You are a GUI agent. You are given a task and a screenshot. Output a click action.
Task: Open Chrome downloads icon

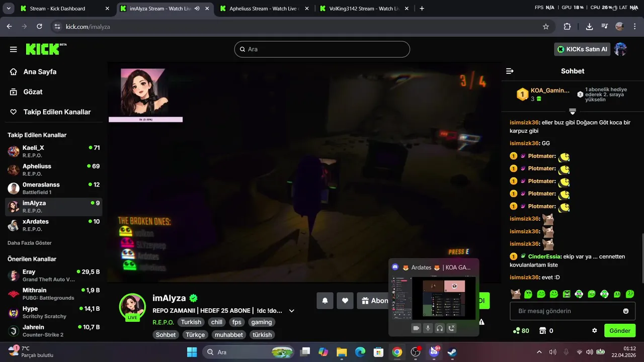(x=589, y=27)
